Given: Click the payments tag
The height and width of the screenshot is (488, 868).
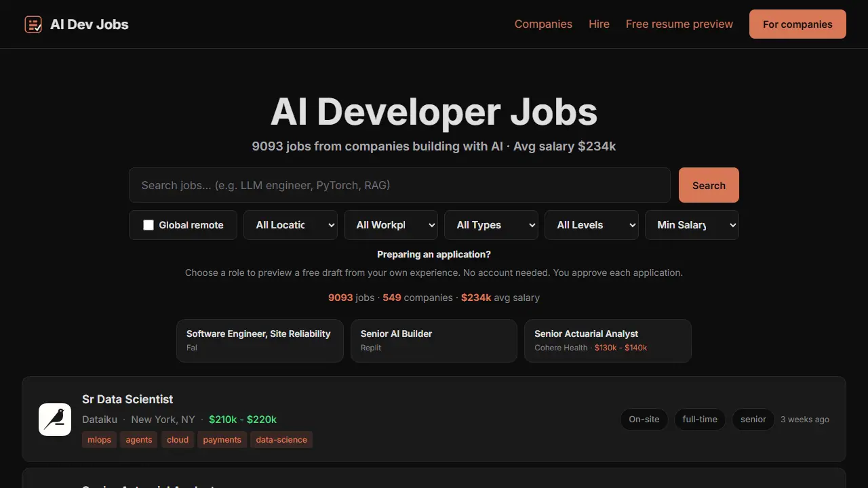Looking at the screenshot, I should pos(222,440).
